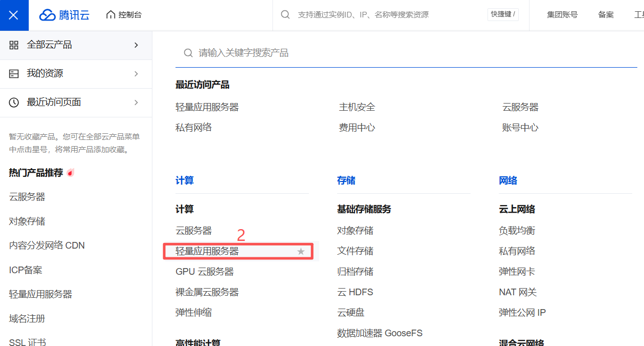Go to 控制台 console home
Image resolution: width=644 pixels, height=346 pixels.
pyautogui.click(x=124, y=15)
